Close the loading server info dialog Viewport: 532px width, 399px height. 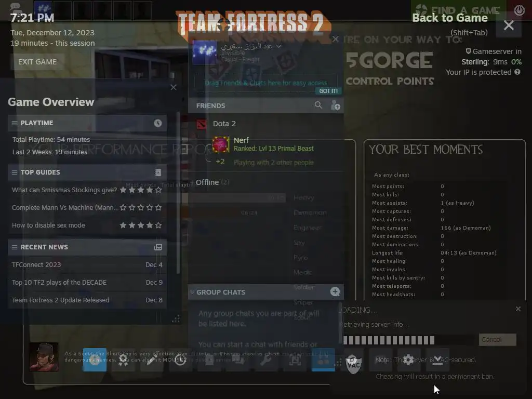518,309
